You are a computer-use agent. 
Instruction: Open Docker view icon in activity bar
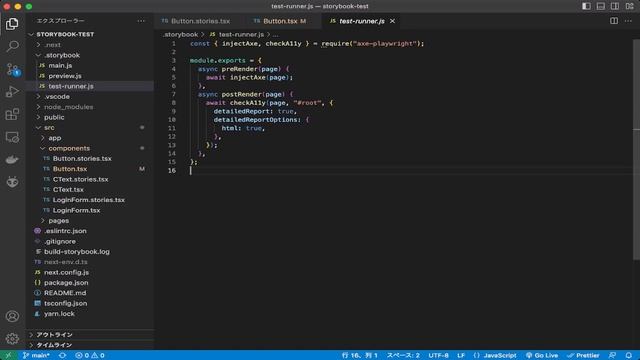pos(12,160)
